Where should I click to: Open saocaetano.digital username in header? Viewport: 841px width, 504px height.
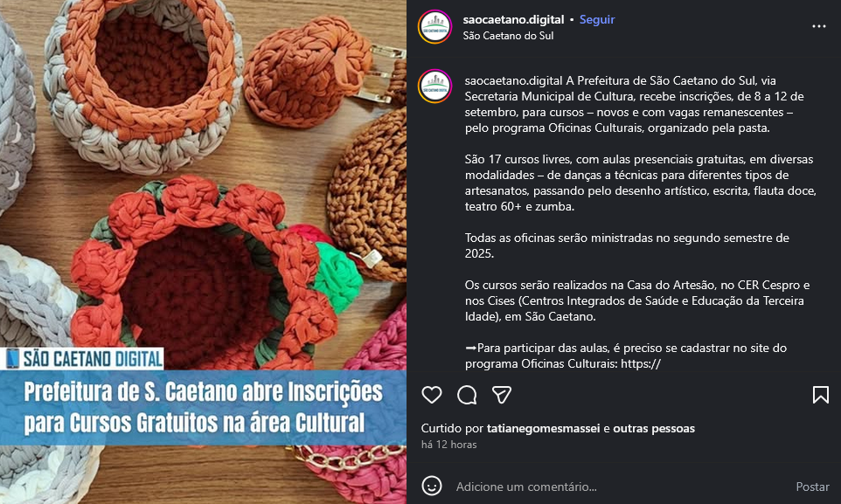513,19
